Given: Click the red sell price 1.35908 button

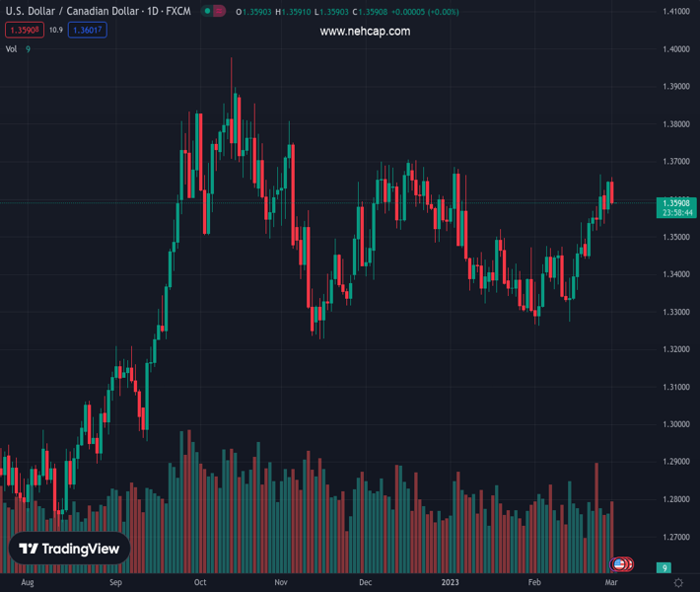Looking at the screenshot, I should [x=24, y=31].
